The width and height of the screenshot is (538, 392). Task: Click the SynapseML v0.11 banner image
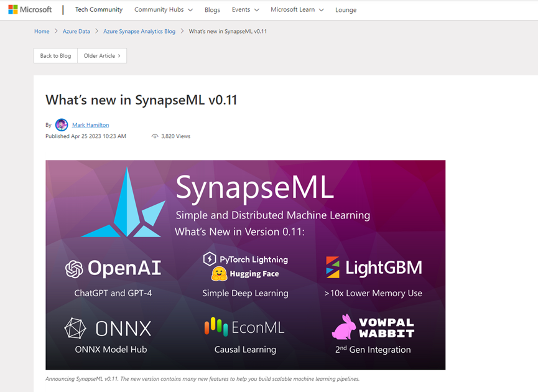pyautogui.click(x=246, y=265)
